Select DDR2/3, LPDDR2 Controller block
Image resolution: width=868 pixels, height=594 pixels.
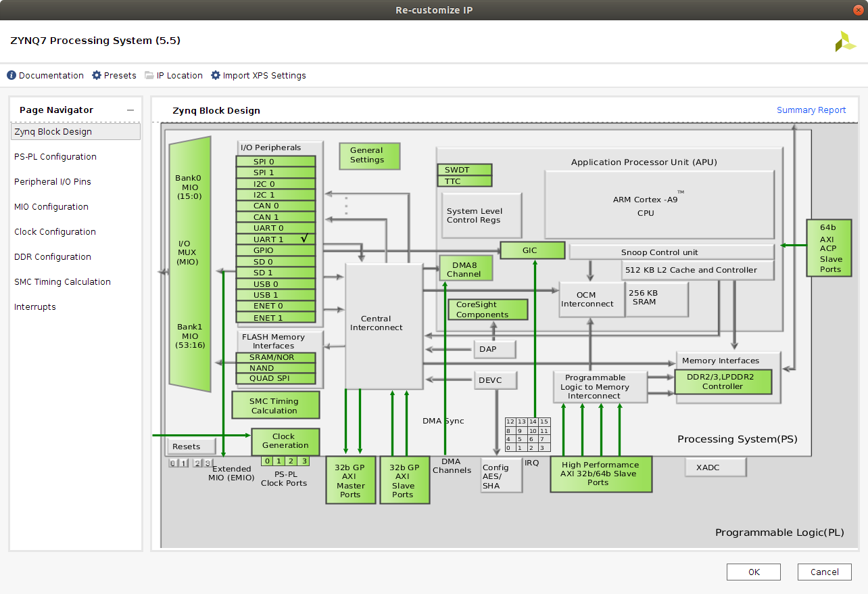click(x=723, y=382)
